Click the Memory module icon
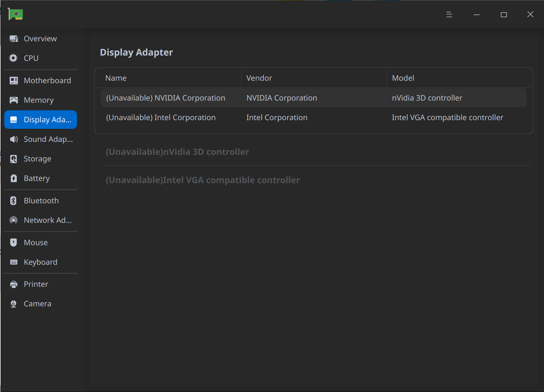Screen dimensions: 544x392 coord(14,100)
